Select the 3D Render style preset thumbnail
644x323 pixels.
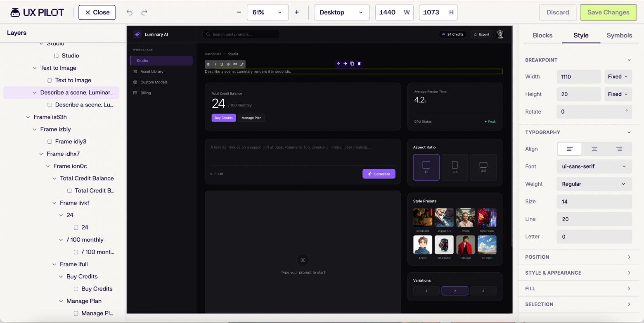click(x=444, y=245)
